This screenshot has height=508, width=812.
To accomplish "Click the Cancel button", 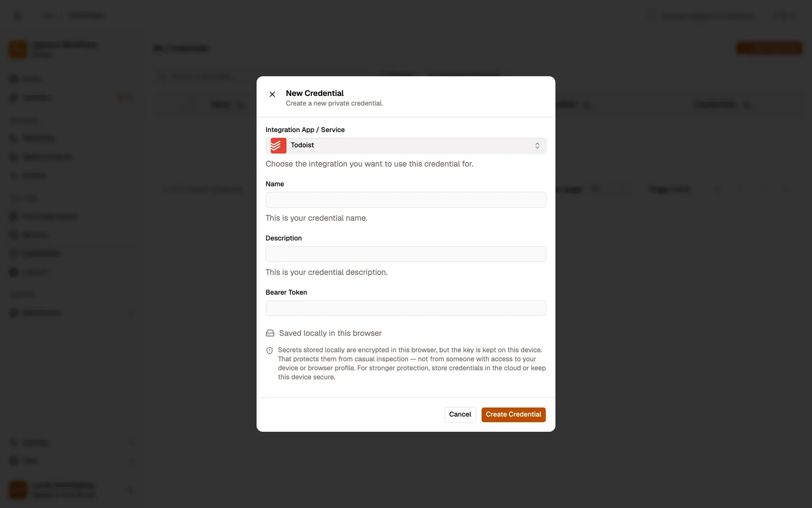I will pyautogui.click(x=460, y=415).
